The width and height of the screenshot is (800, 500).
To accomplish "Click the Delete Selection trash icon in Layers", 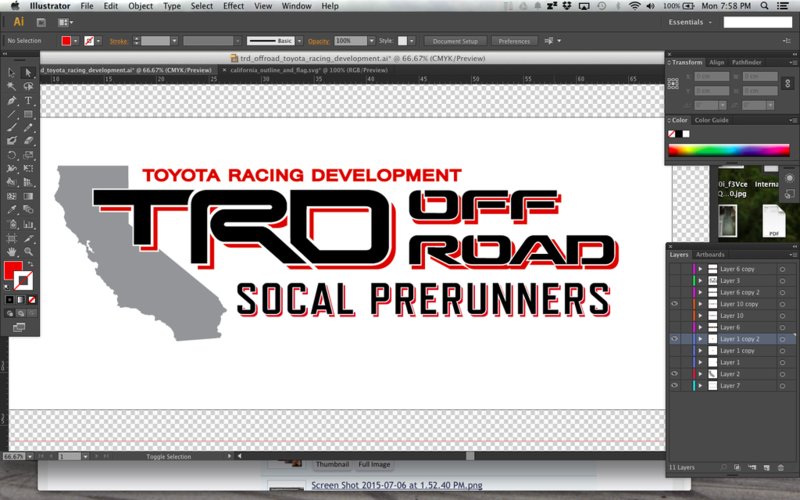I will click(781, 467).
